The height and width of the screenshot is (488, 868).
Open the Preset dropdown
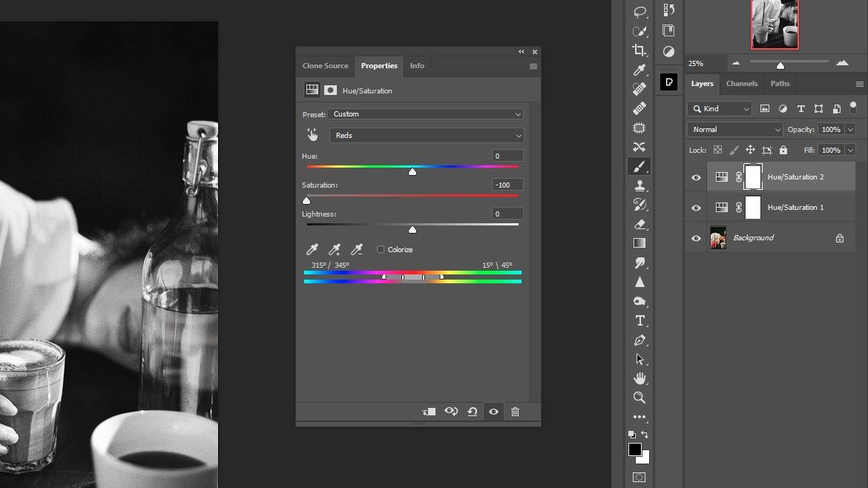pyautogui.click(x=427, y=113)
